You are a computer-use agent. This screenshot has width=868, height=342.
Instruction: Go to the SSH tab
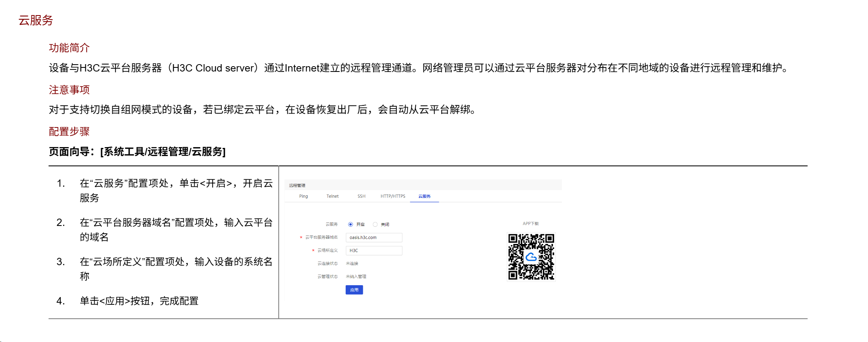pyautogui.click(x=361, y=197)
